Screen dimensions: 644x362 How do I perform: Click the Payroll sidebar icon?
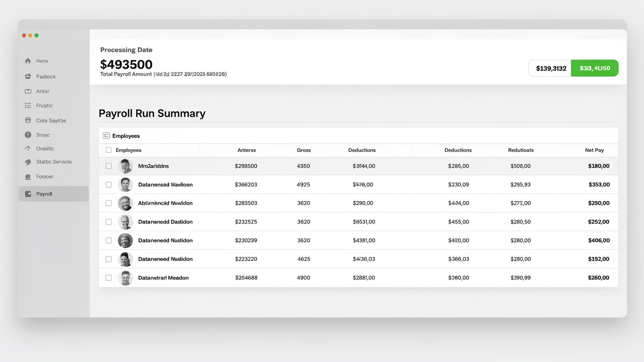tap(28, 194)
